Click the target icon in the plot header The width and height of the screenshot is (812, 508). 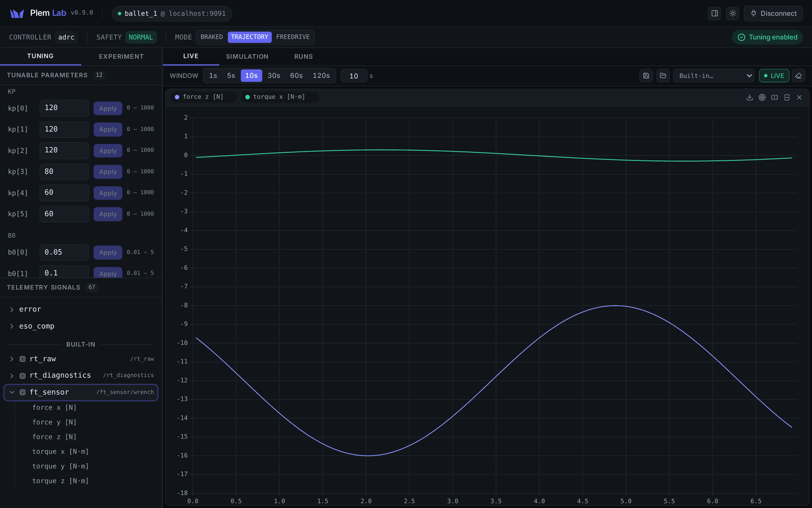(x=762, y=97)
